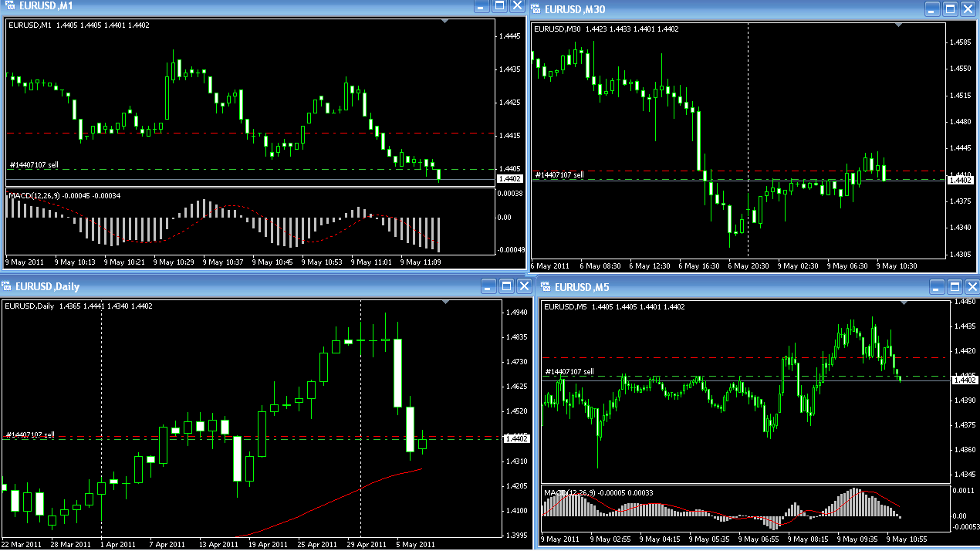The image size is (980, 551).
Task: Click -0.00049 on M1 MACD scale
Action: 510,250
